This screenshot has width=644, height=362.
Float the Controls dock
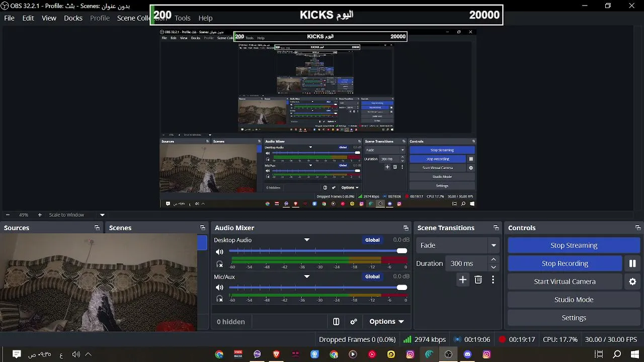tap(638, 228)
